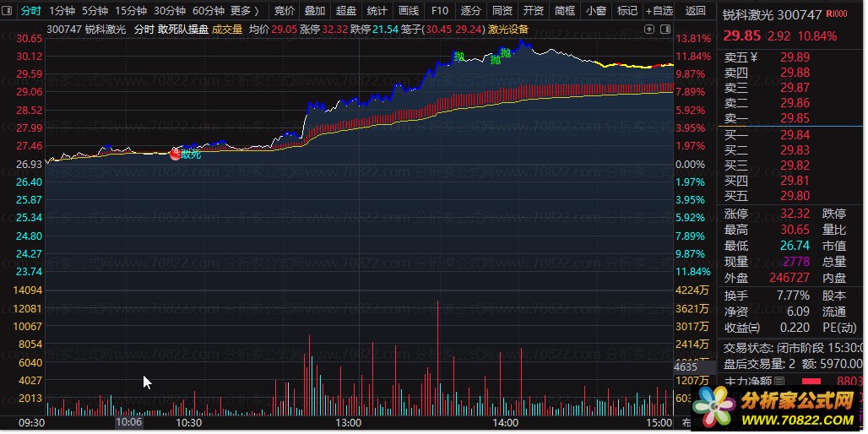
Task: Click the 叠加 overlay button
Action: [x=315, y=10]
